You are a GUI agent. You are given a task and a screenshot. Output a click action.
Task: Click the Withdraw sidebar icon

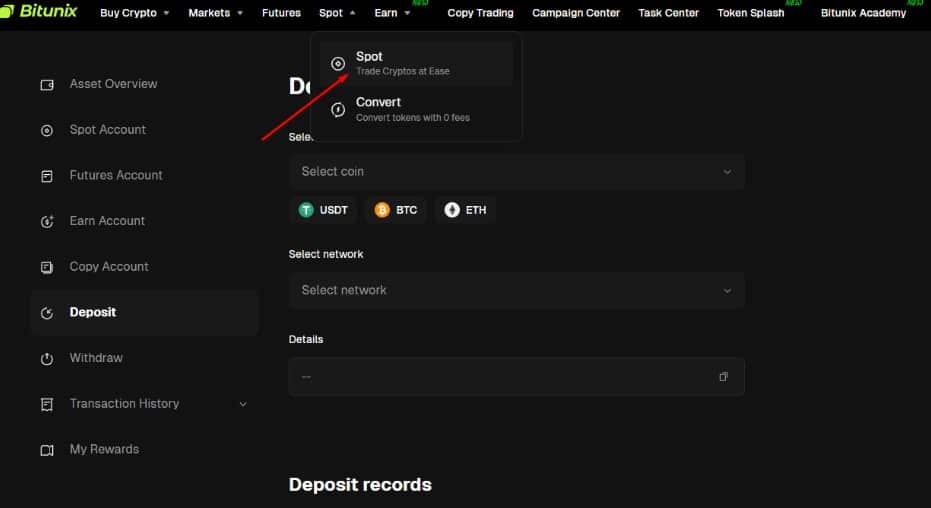(47, 359)
